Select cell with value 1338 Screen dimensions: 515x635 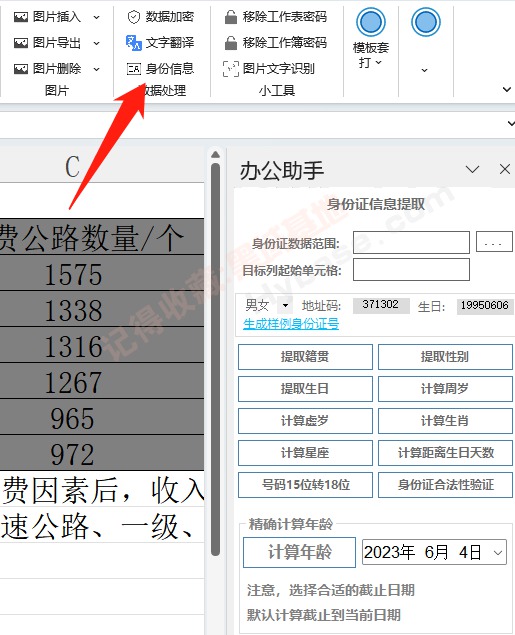[102, 309]
